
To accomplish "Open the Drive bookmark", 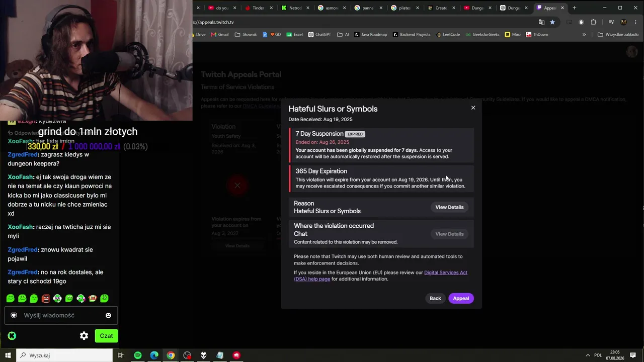I will coord(200,35).
